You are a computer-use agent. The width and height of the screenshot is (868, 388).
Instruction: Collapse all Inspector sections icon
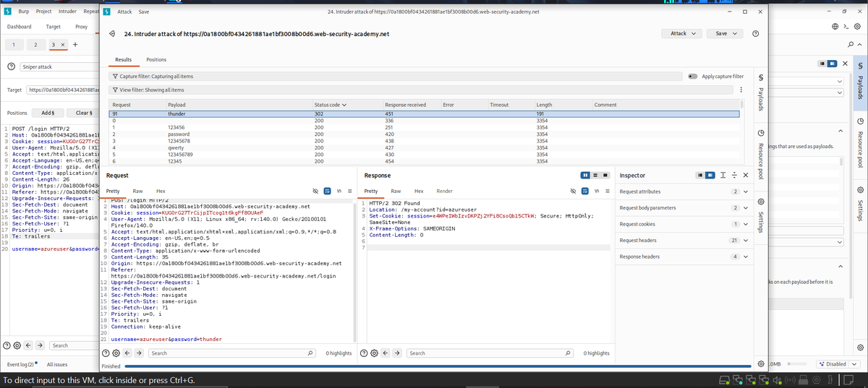(735, 176)
